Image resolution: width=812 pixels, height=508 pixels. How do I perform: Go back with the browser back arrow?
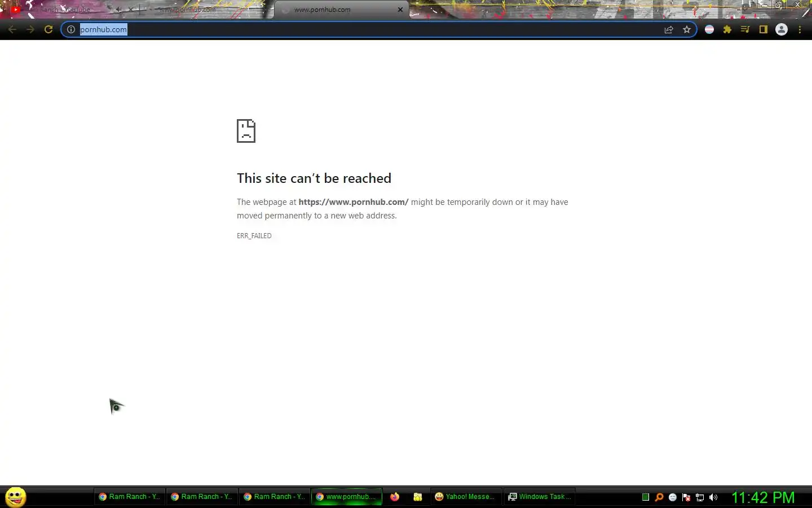(12, 29)
